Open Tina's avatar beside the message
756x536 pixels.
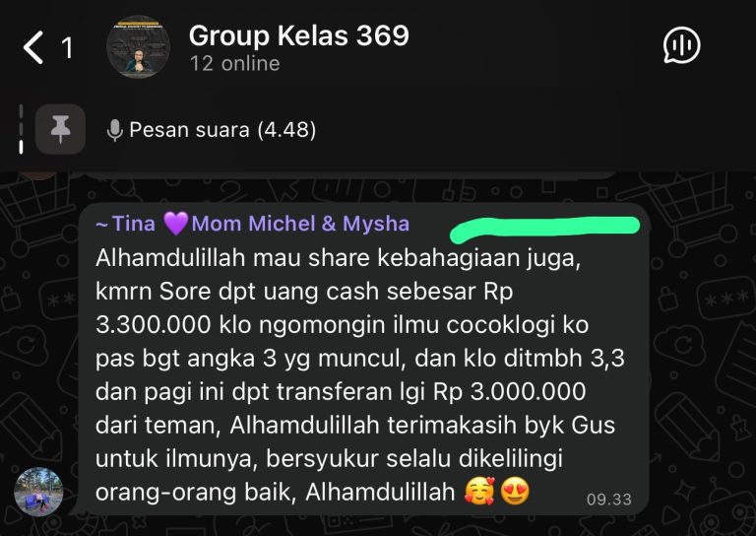pyautogui.click(x=38, y=492)
